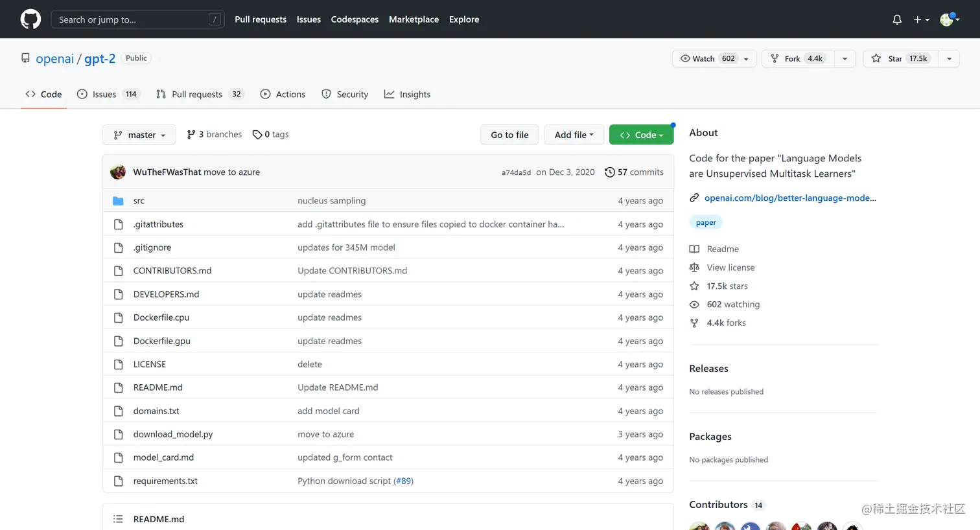Open the green Code dropdown
980x530 pixels.
642,135
